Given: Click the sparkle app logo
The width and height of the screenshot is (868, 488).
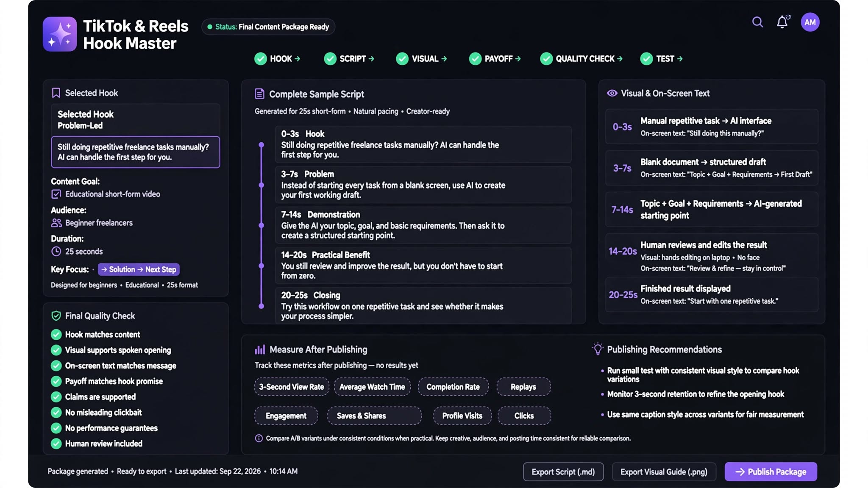Looking at the screenshot, I should (60, 34).
